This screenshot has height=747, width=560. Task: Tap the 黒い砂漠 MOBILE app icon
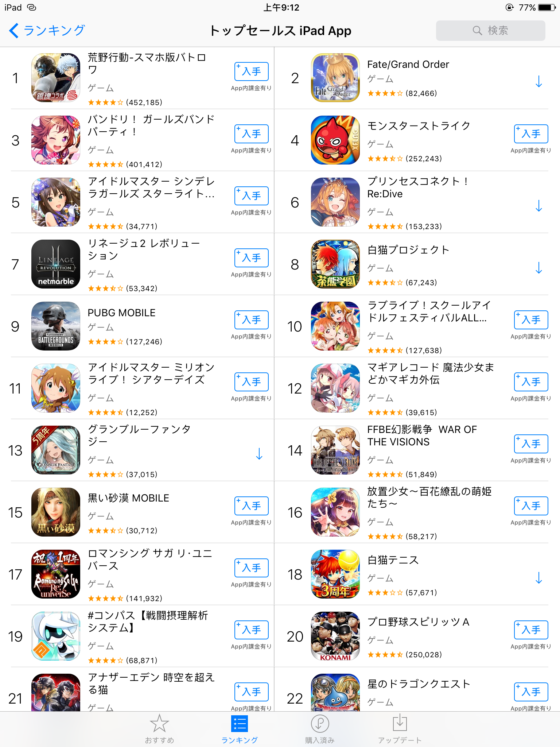56,512
